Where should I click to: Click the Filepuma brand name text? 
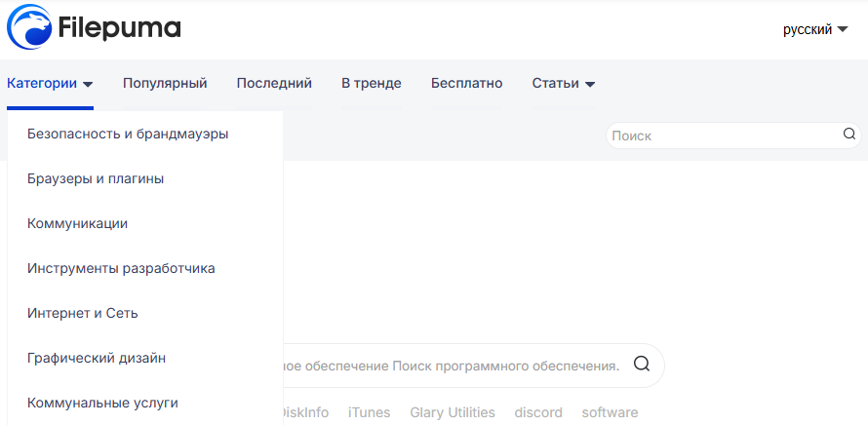pyautogui.click(x=120, y=27)
